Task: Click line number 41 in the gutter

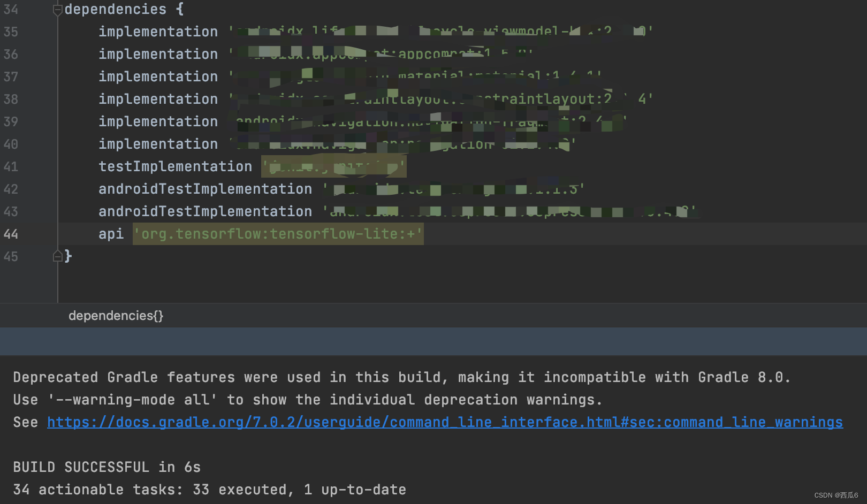Action: click(11, 167)
